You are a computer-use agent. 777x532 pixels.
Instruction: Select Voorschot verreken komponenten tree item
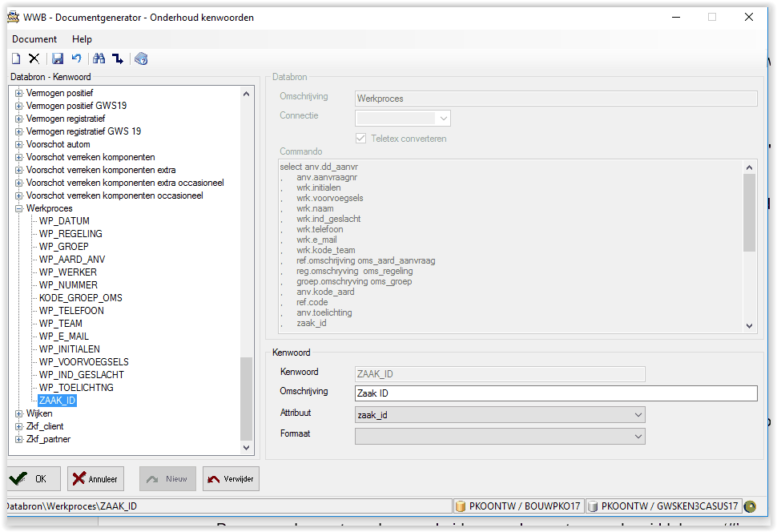click(x=91, y=157)
